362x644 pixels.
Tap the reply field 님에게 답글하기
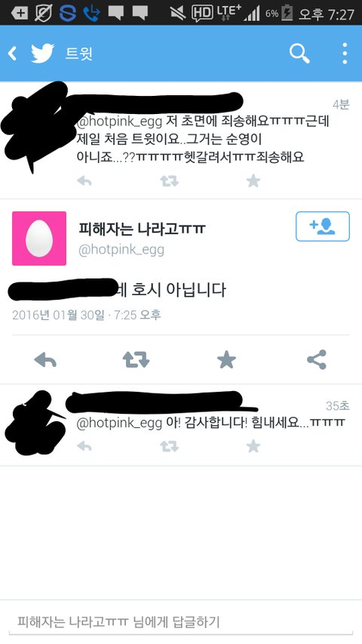(x=181, y=622)
